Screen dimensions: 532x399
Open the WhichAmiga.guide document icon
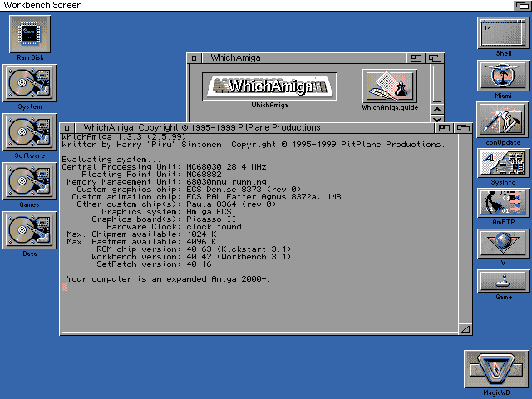(x=390, y=86)
